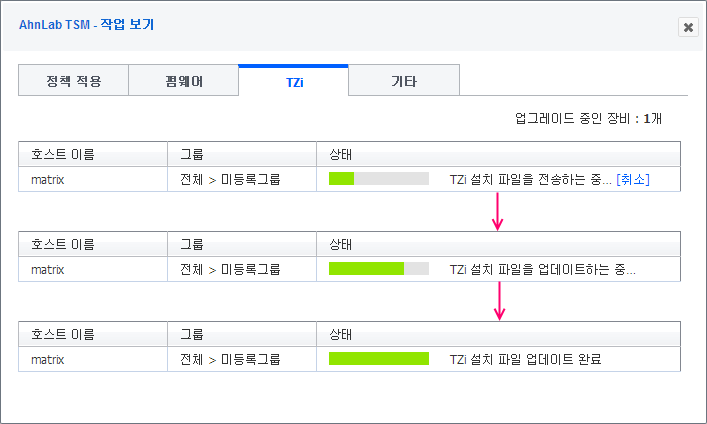This screenshot has height=424, width=707.
Task: Select host matrix in the 업데이트 완료 row
Action: (x=48, y=359)
